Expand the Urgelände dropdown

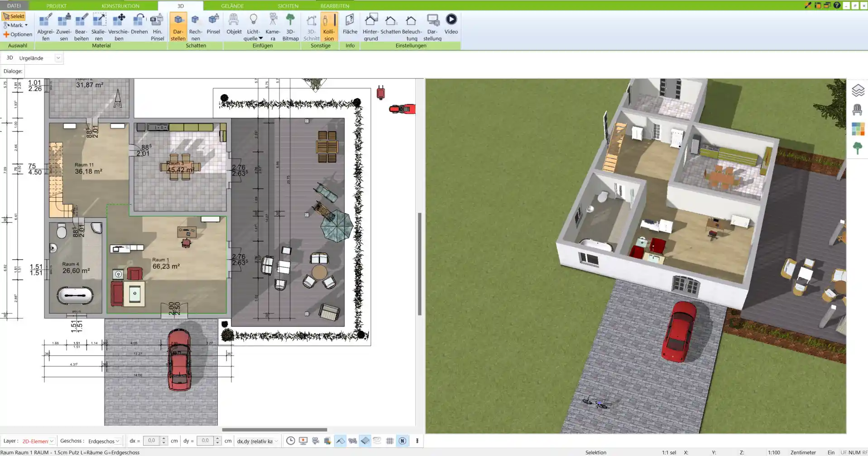click(58, 58)
